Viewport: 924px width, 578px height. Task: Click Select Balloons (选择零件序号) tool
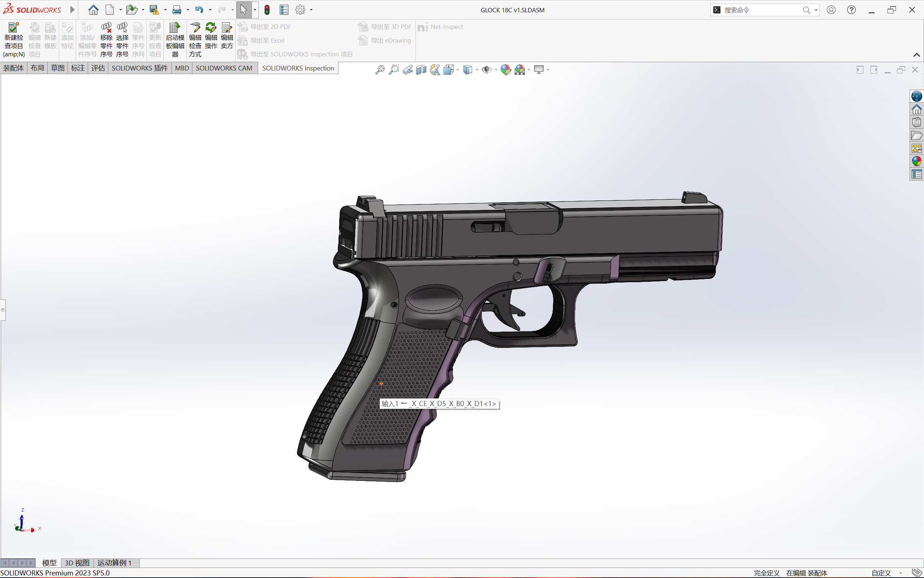coord(122,40)
